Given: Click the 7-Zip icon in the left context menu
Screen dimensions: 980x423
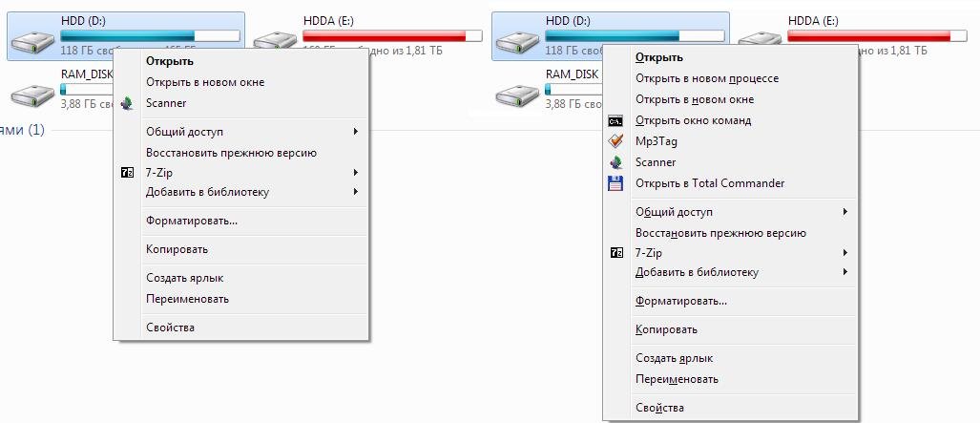Looking at the screenshot, I should click(129, 173).
